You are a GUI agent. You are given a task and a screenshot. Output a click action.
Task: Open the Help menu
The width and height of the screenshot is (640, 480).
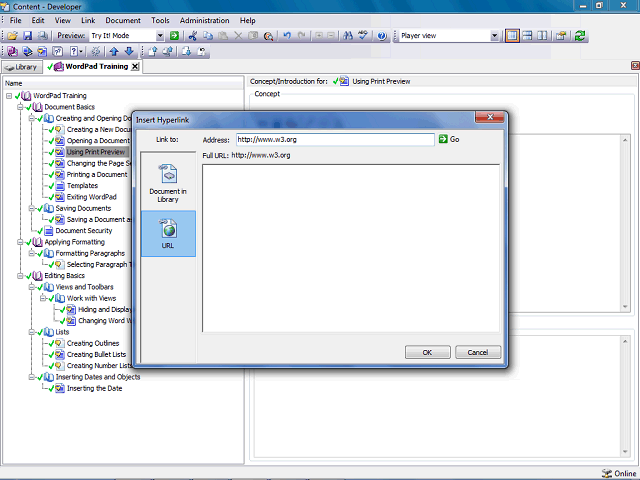(x=247, y=20)
